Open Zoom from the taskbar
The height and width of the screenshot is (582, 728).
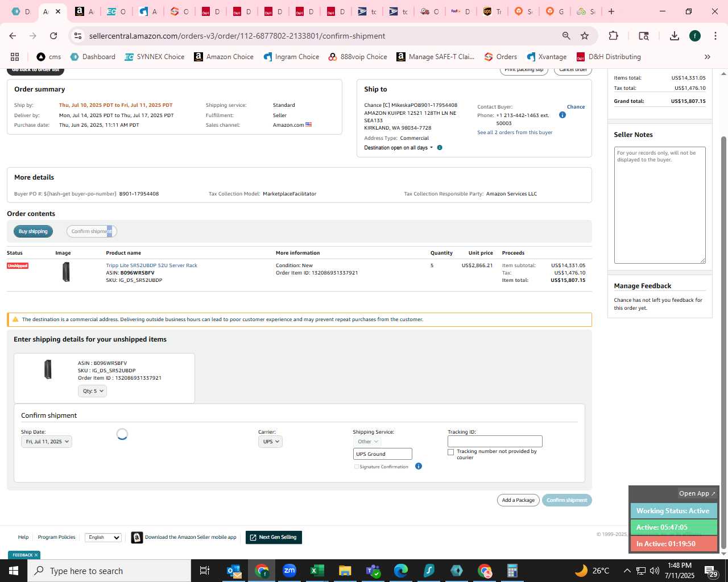point(289,571)
